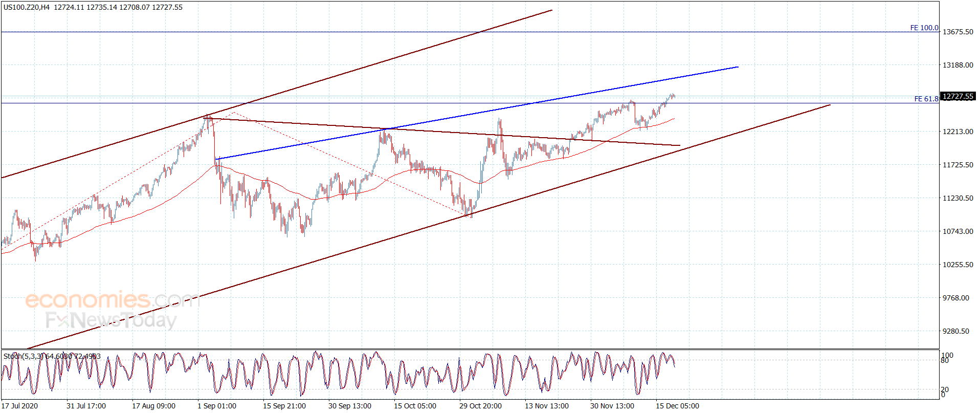Select the blue FE 100.0 horizontal line
Viewport: 980px width, 413px height.
point(460,32)
